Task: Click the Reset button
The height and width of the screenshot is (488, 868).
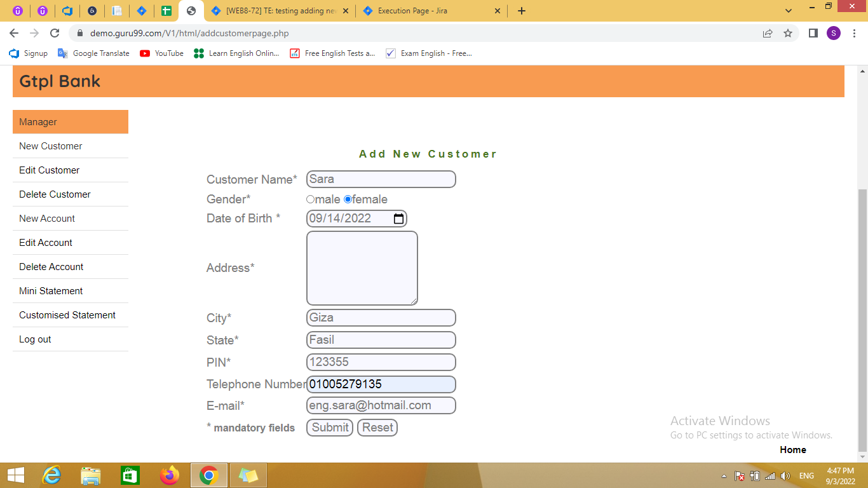Action: 377,428
